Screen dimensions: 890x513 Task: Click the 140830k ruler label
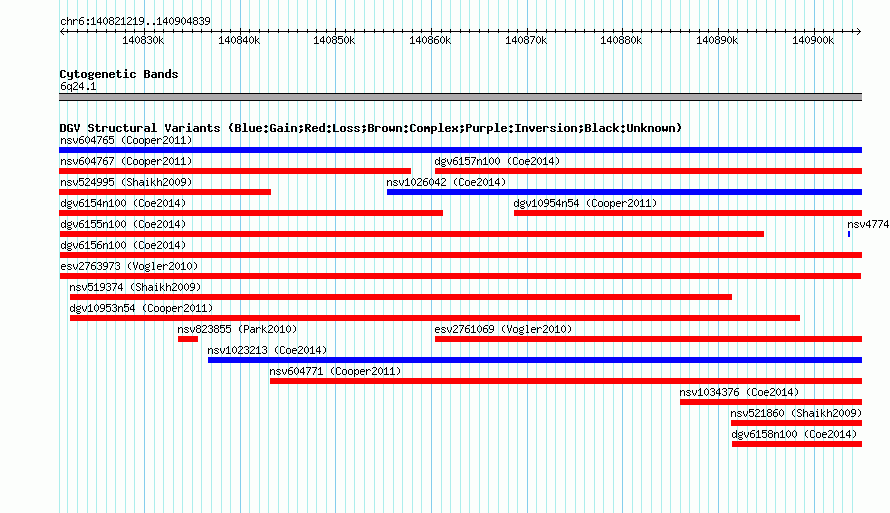click(143, 40)
